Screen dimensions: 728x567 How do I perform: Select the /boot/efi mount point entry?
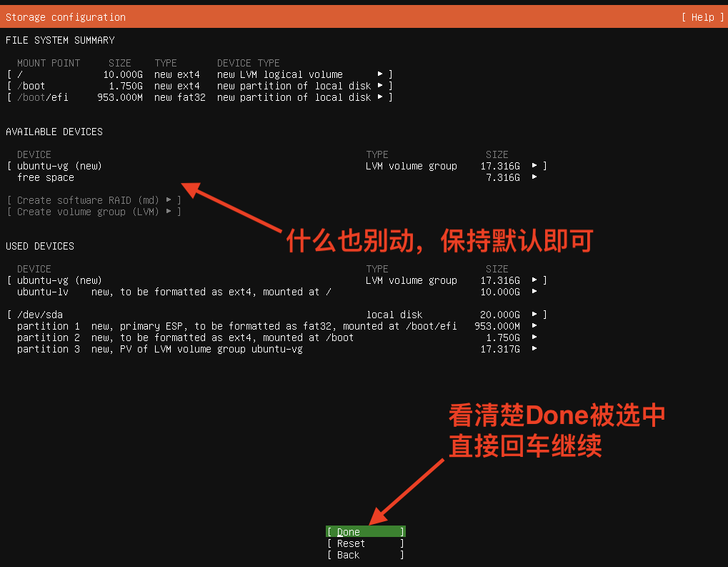200,97
